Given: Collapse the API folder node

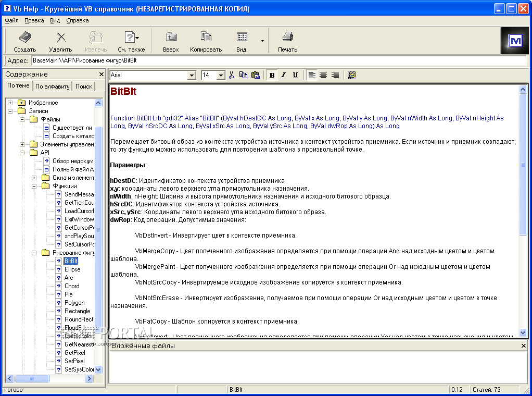Looking at the screenshot, I should point(22,153).
